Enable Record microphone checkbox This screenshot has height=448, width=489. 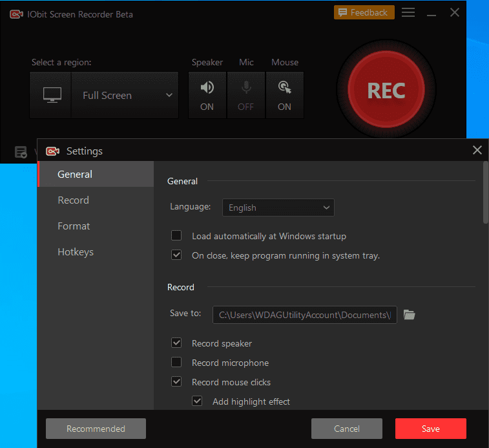(x=176, y=362)
